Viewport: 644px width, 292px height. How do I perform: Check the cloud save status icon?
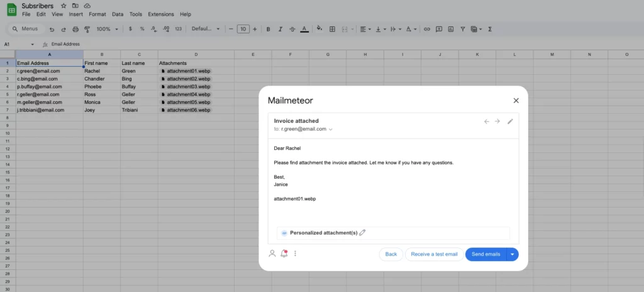(x=87, y=6)
